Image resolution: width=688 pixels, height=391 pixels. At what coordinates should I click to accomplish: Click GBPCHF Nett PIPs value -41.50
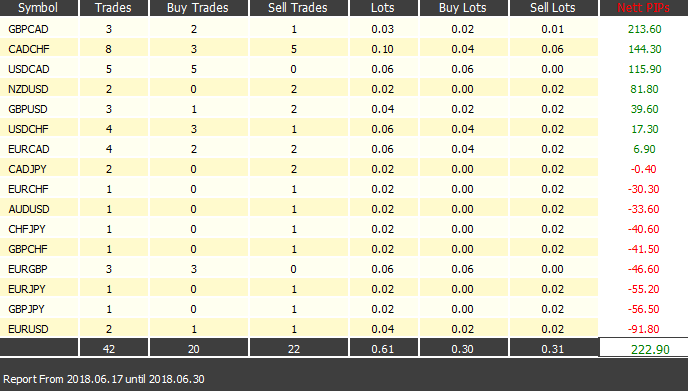tap(644, 249)
